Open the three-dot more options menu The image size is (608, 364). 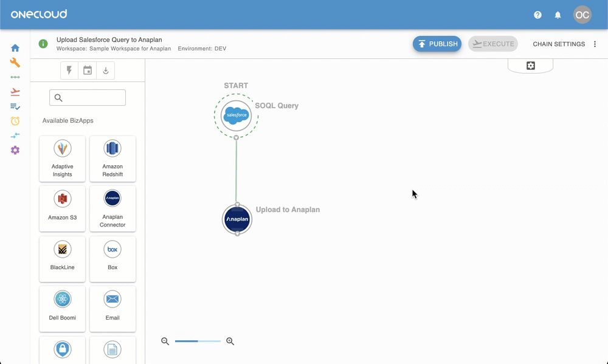click(595, 44)
